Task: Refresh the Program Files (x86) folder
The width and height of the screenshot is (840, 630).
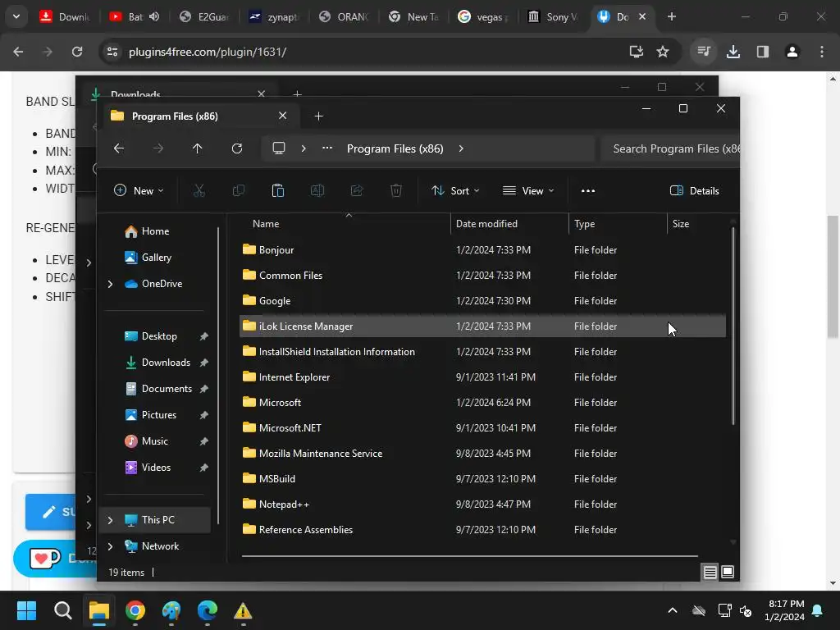Action: tap(237, 148)
